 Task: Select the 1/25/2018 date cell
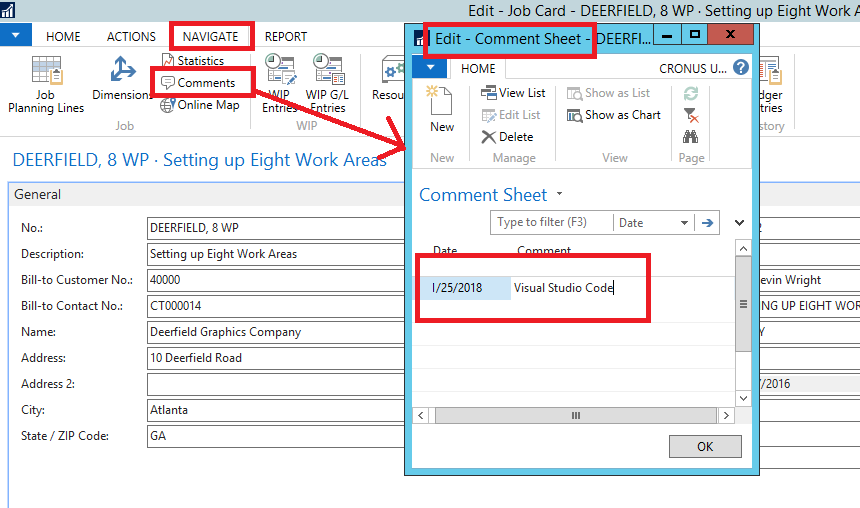466,288
